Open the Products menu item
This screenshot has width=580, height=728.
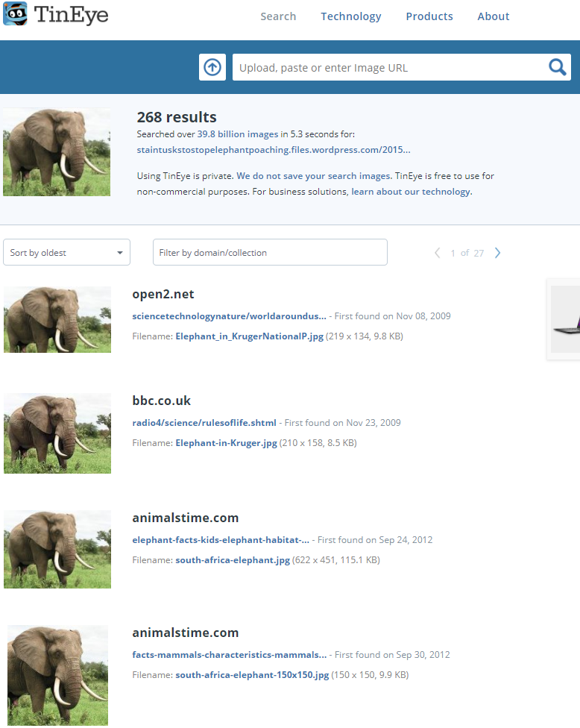429,16
